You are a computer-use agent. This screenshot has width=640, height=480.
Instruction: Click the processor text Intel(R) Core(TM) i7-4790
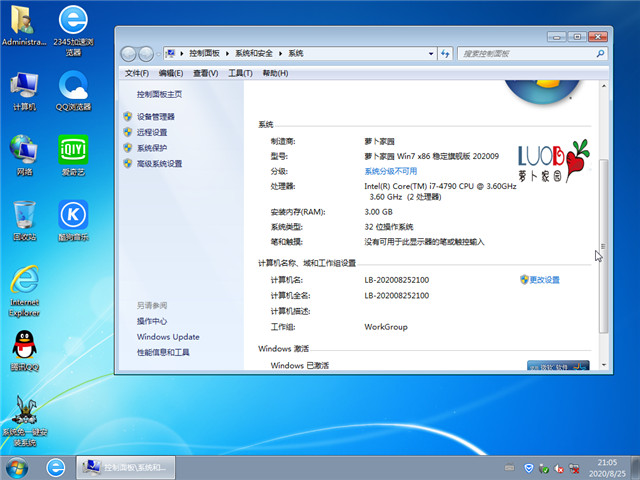[440, 186]
